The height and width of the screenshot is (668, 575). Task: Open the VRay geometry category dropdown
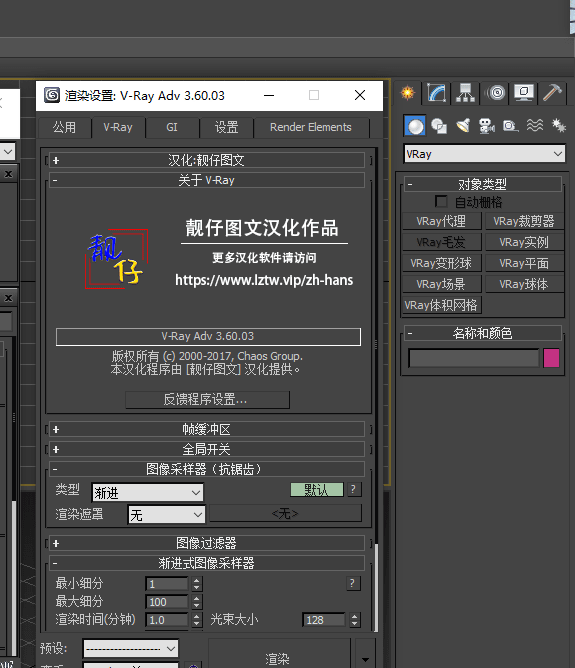pos(484,154)
